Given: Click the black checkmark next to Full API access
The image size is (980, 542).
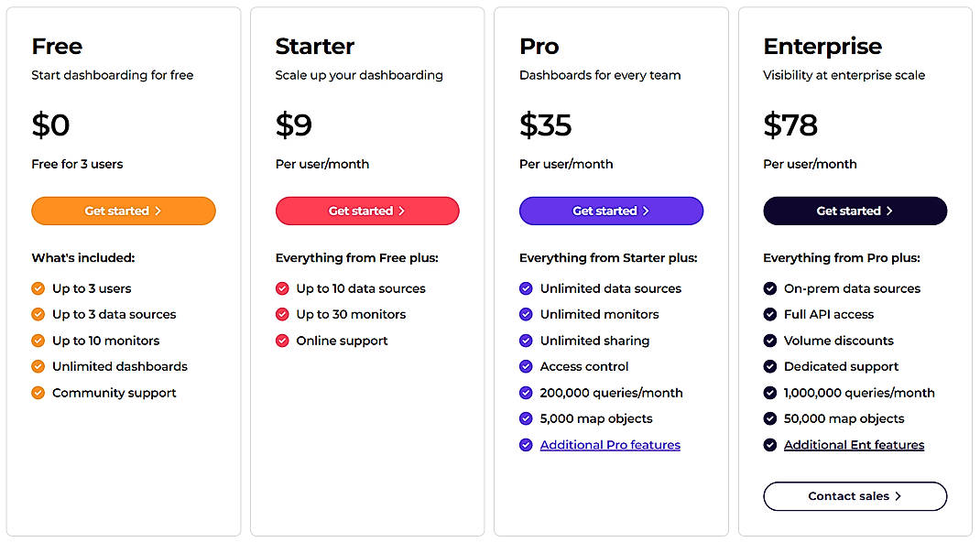Looking at the screenshot, I should point(769,314).
